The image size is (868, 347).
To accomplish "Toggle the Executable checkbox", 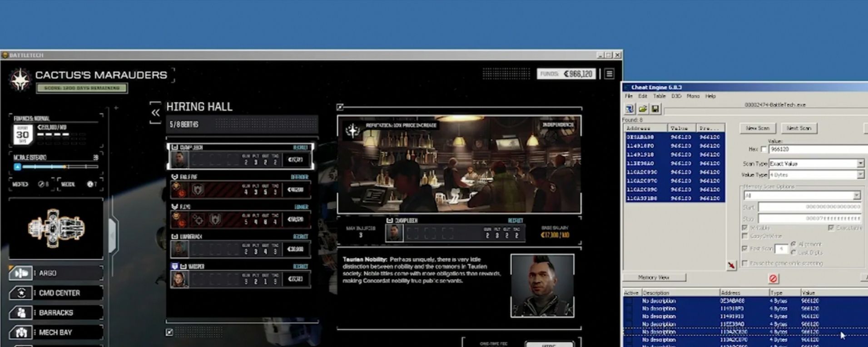I will (831, 228).
